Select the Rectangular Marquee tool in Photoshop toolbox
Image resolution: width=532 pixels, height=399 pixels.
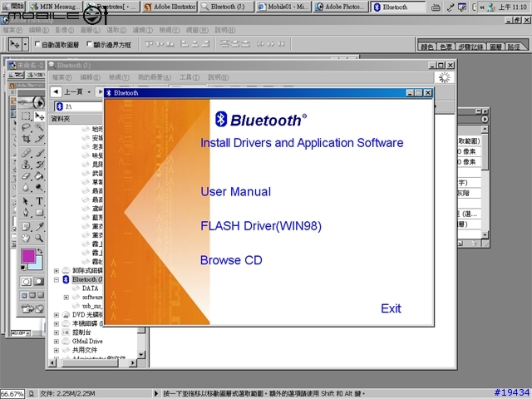pyautogui.click(x=26, y=116)
